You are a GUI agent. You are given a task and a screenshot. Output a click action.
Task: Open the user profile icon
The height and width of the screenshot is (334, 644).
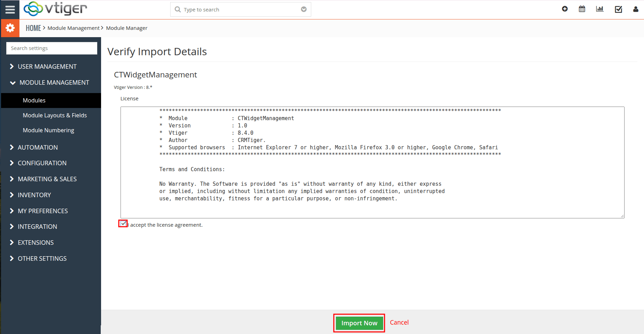coord(636,9)
